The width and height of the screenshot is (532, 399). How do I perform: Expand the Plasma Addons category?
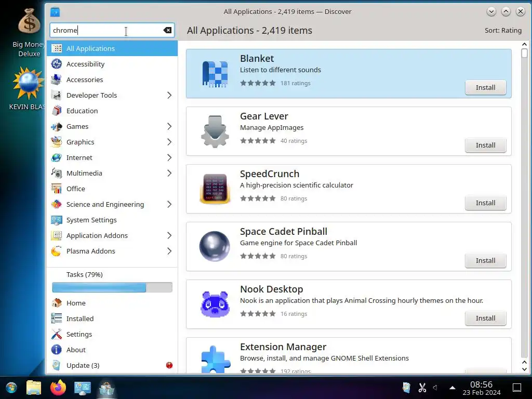click(x=169, y=251)
